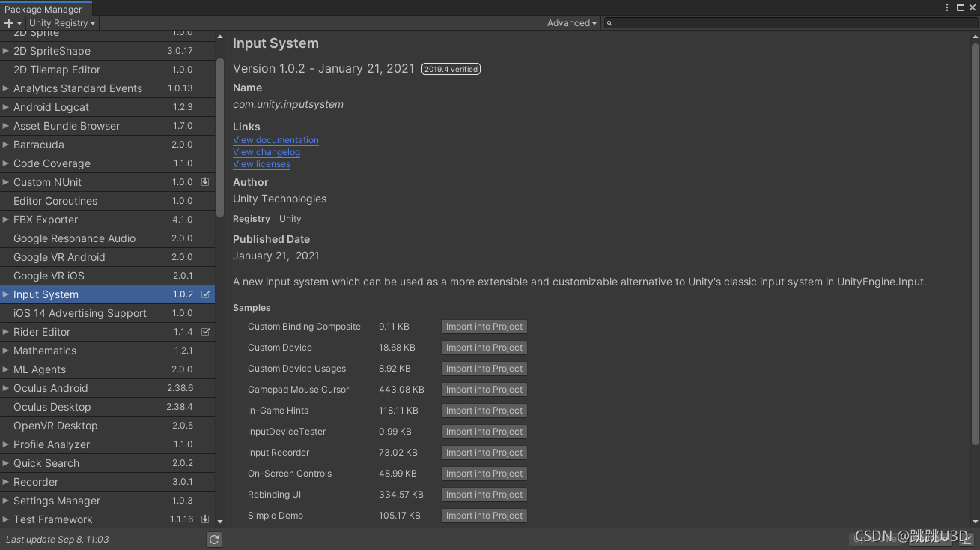This screenshot has height=550, width=980.
Task: Import the InputDeviceTester sample
Action: (x=484, y=432)
